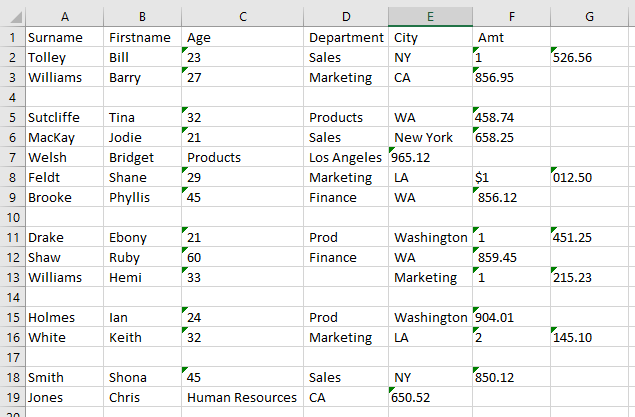Screen dimensions: 635x417
Task: Click the Amt header cell
Action: (510, 37)
